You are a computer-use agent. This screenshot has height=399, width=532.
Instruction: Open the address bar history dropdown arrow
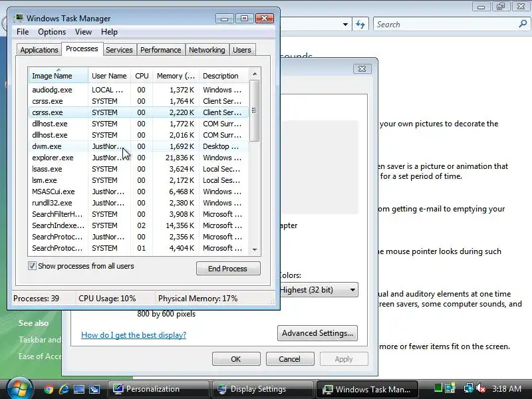[x=345, y=25]
